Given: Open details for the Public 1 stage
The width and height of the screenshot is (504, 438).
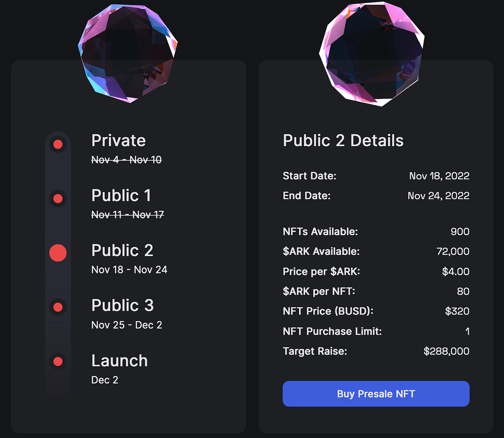Looking at the screenshot, I should point(121,195).
